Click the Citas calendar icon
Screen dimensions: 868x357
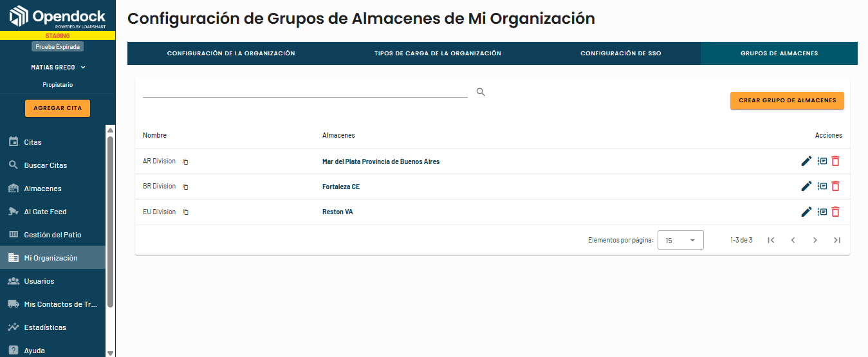(x=13, y=142)
